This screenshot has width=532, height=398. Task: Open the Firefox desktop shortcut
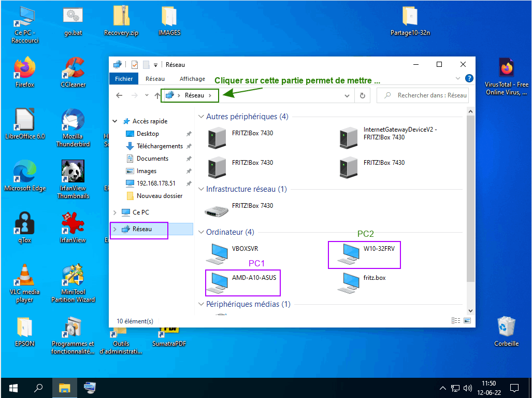tap(24, 72)
